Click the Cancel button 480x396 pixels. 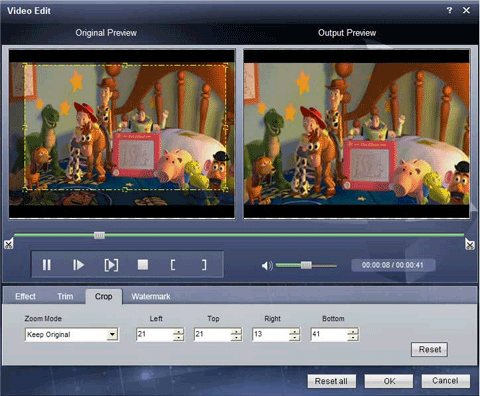446,381
